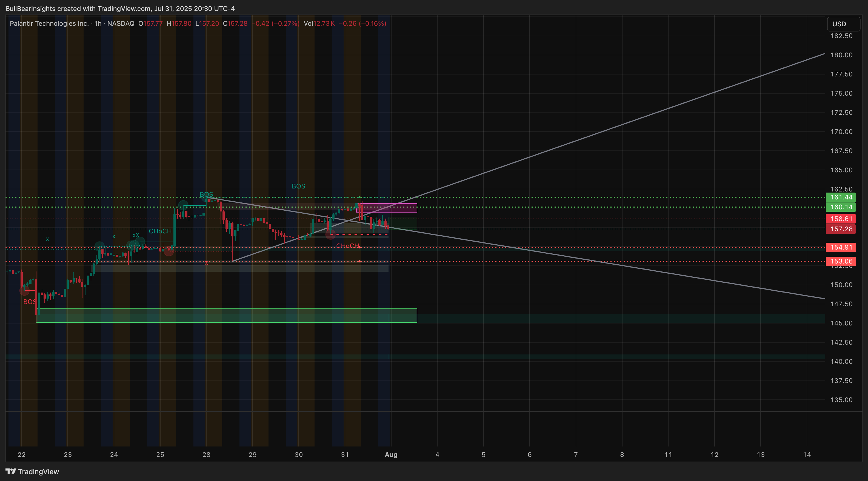This screenshot has height=481, width=868.
Task: Click the Aug date label on time axis
Action: click(391, 454)
